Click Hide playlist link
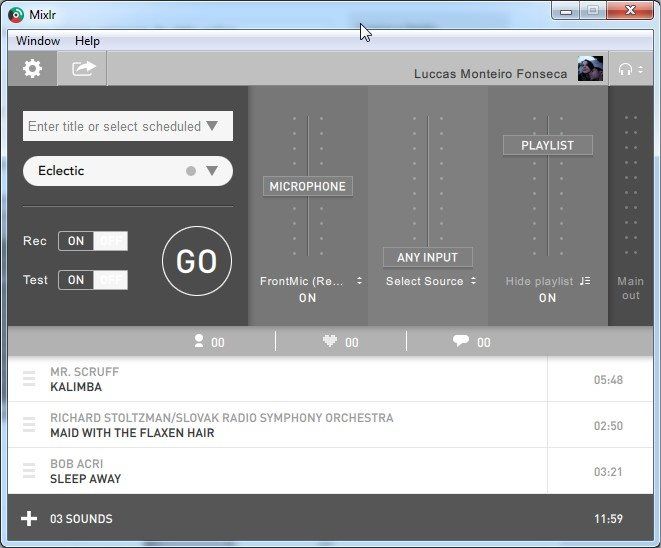The image size is (661, 548). click(x=539, y=281)
